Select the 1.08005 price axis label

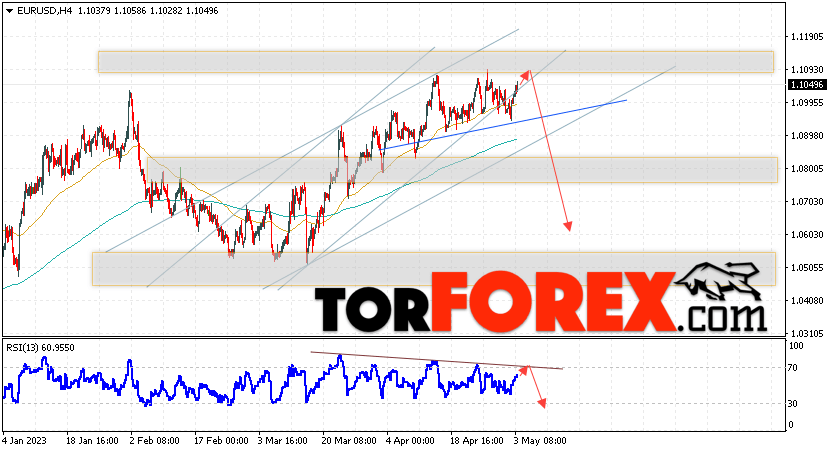(x=807, y=169)
